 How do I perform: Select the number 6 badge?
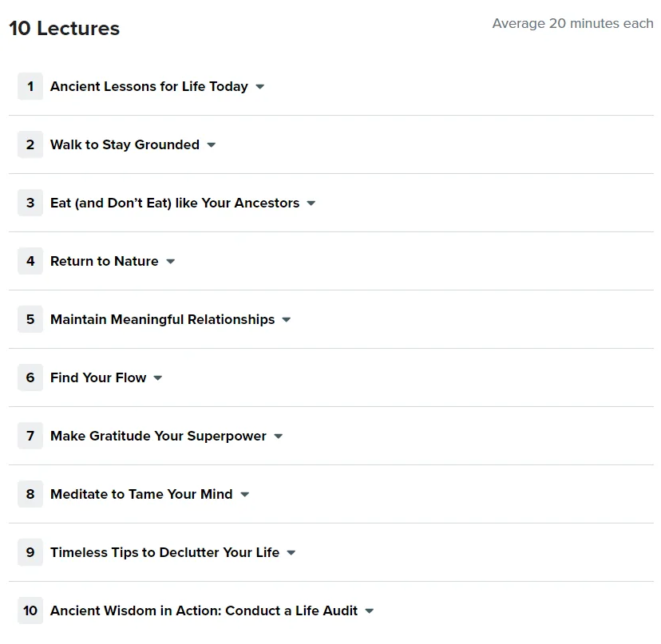click(30, 377)
